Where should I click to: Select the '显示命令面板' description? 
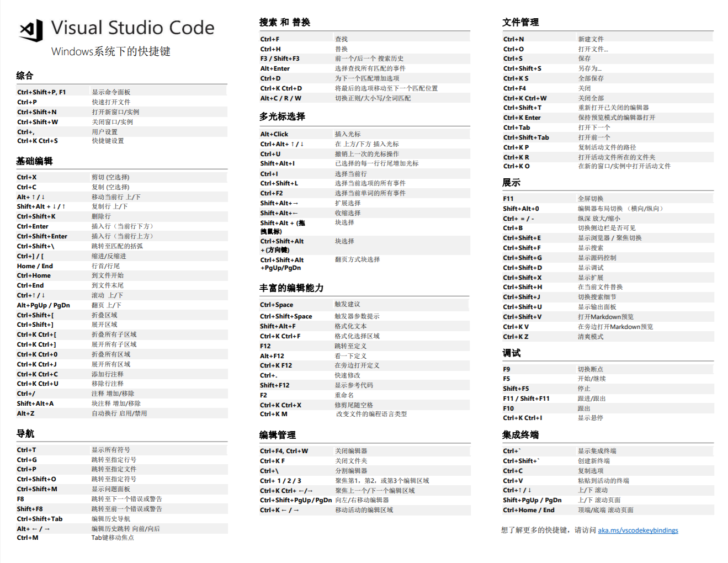[x=111, y=92]
